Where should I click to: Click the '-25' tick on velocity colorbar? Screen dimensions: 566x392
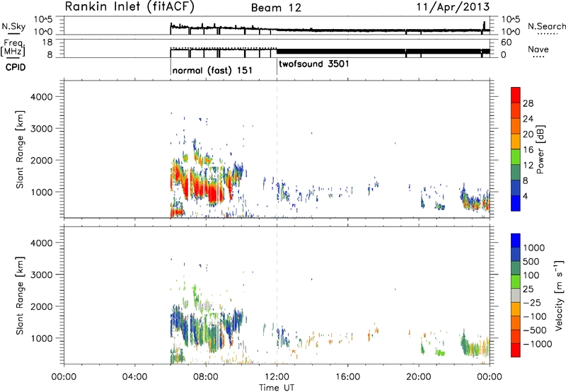pos(533,303)
